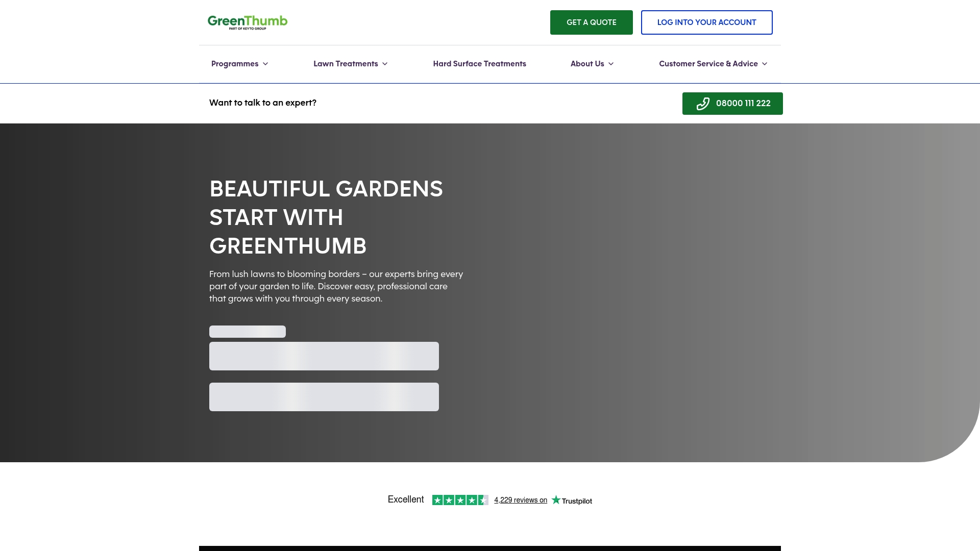Click the Want to talk to an expert? text
The width and height of the screenshot is (980, 551).
click(x=263, y=103)
